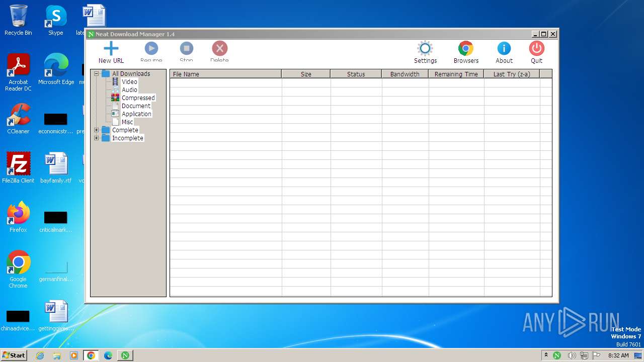Select the All Downloads category

coord(131,73)
